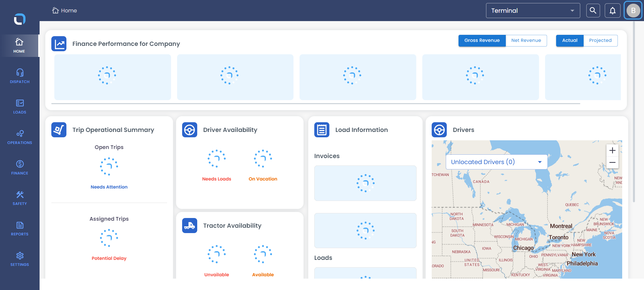Click the company logo in the sidebar
The image size is (644, 290).
click(19, 19)
